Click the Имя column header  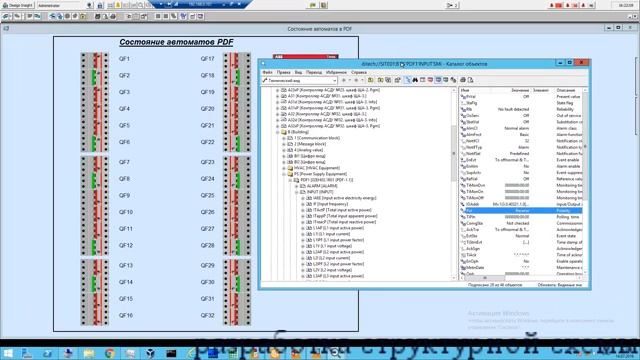tap(475, 90)
